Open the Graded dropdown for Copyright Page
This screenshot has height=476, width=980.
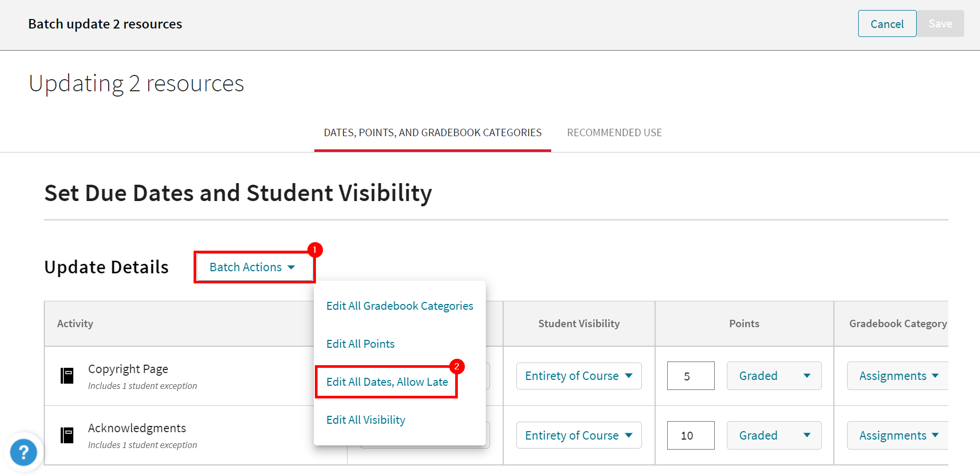773,376
